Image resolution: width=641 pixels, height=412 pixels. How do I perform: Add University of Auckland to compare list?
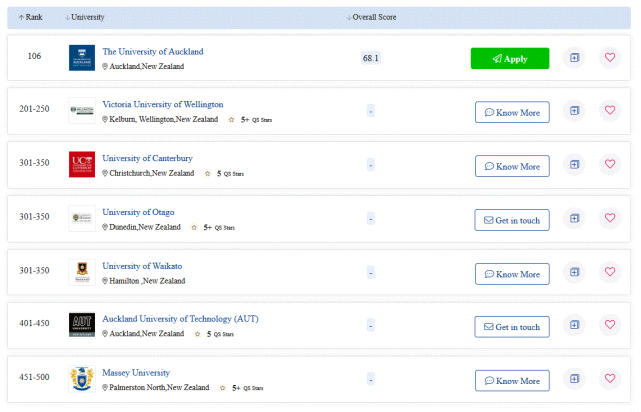574,58
